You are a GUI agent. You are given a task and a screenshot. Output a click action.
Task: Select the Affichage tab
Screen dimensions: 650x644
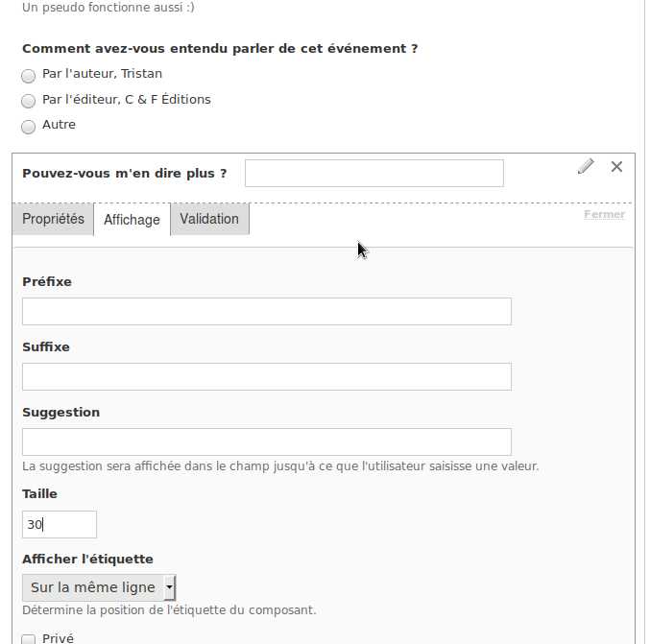pyautogui.click(x=132, y=220)
